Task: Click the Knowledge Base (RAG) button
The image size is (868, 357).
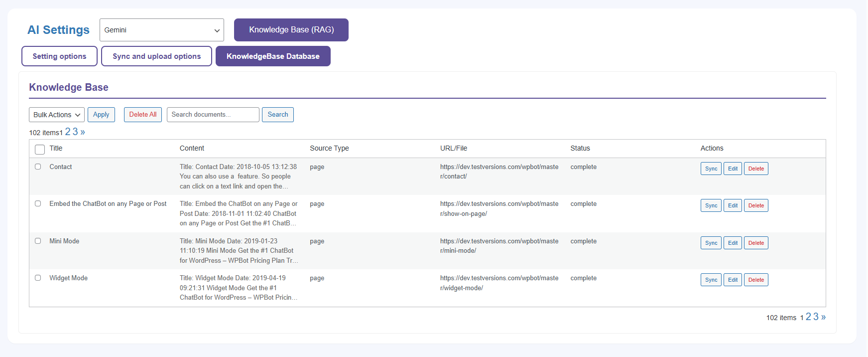Action: click(291, 30)
